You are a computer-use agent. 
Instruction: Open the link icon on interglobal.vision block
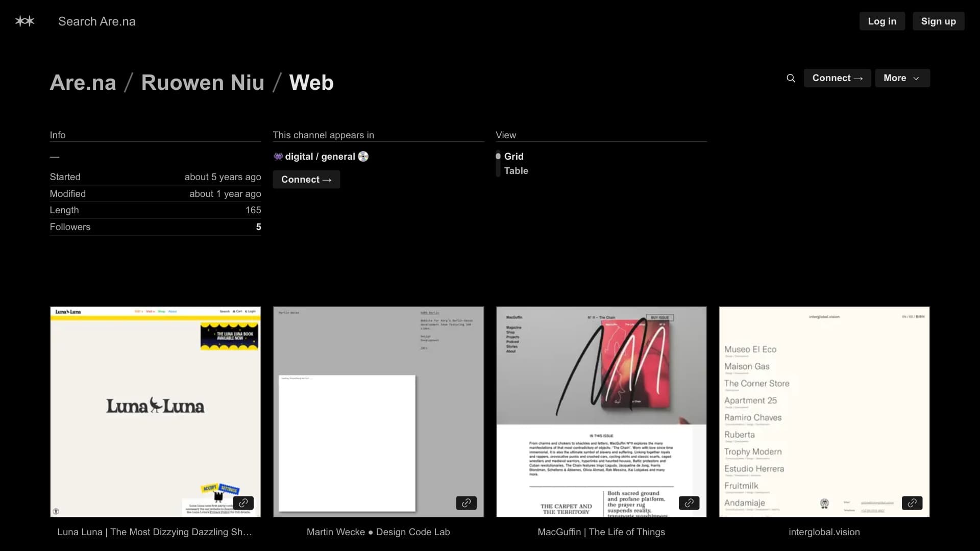[x=912, y=503]
